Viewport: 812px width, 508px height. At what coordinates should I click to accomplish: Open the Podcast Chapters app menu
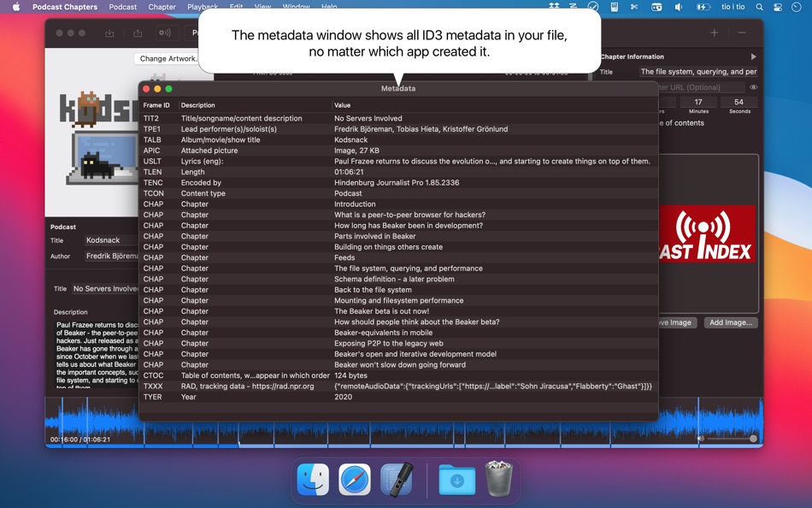click(x=65, y=7)
